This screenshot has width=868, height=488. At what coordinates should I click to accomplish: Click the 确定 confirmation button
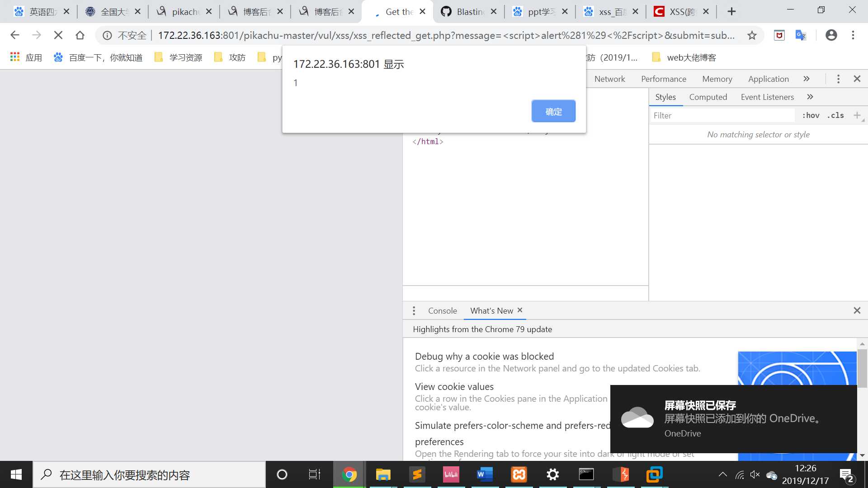click(x=552, y=111)
